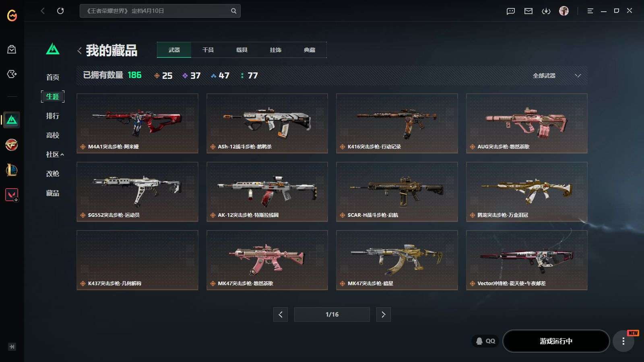Collapse the 社区 menu item

pos(55,154)
